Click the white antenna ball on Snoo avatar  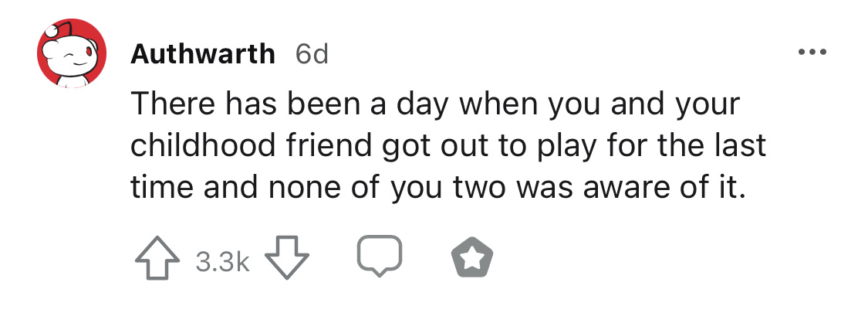52,31
